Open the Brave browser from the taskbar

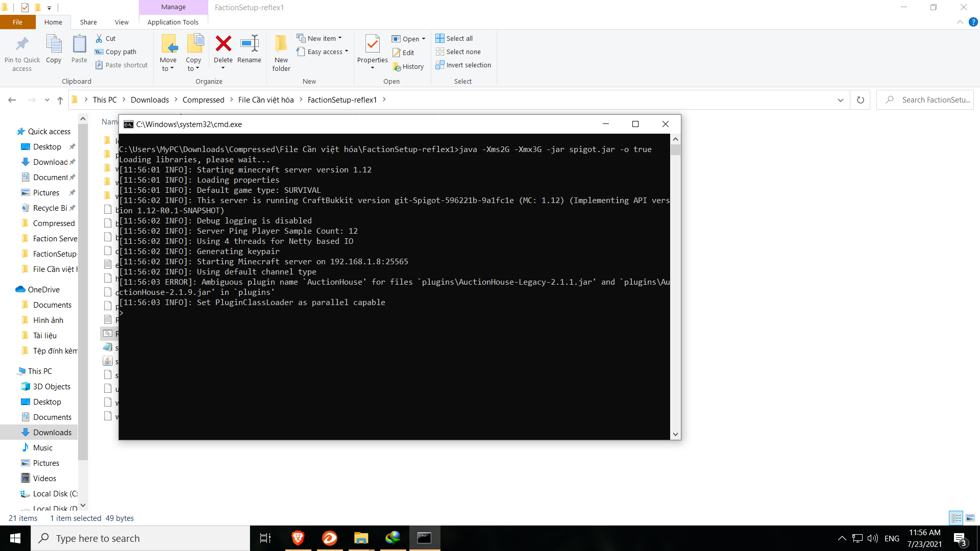298,538
